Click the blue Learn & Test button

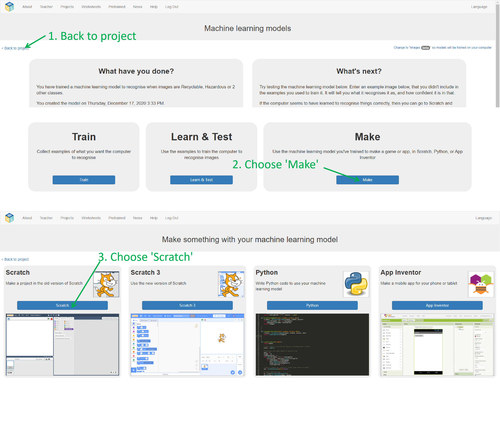(201, 180)
